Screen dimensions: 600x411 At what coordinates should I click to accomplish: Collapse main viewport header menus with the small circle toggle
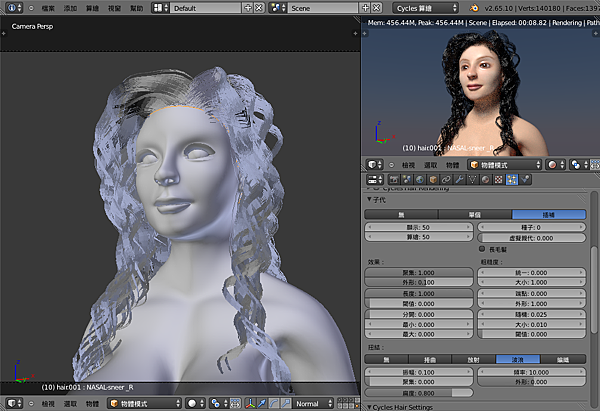pos(31,403)
